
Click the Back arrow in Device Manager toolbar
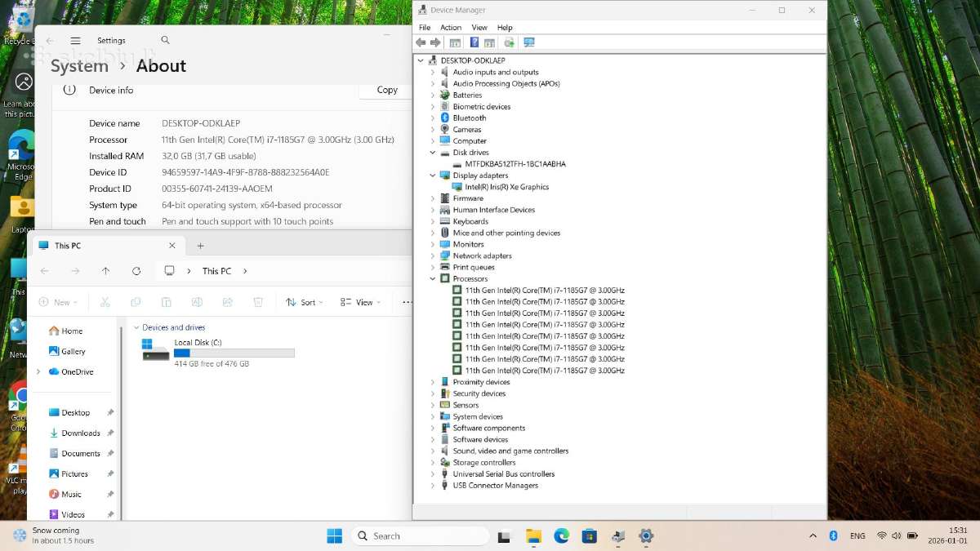click(421, 42)
